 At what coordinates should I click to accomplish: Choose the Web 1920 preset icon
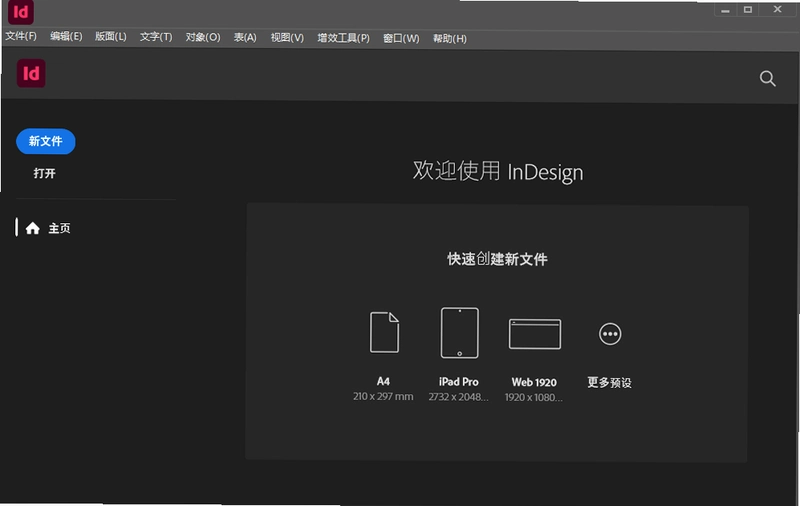click(x=535, y=334)
